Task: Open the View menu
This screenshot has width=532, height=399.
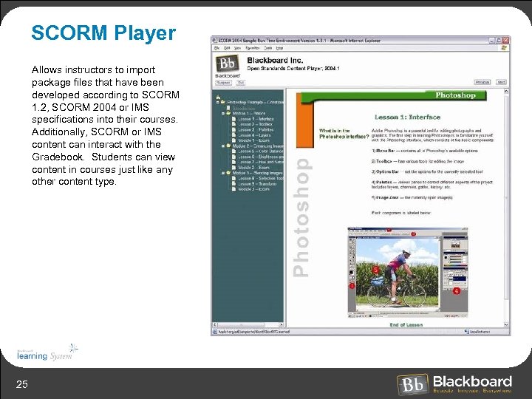Action: coord(237,48)
